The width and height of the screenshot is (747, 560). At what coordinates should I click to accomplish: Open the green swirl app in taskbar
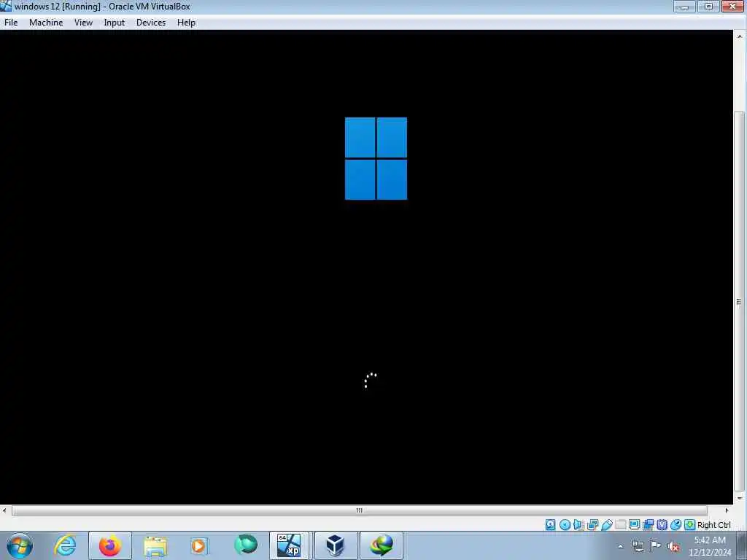pos(246,545)
